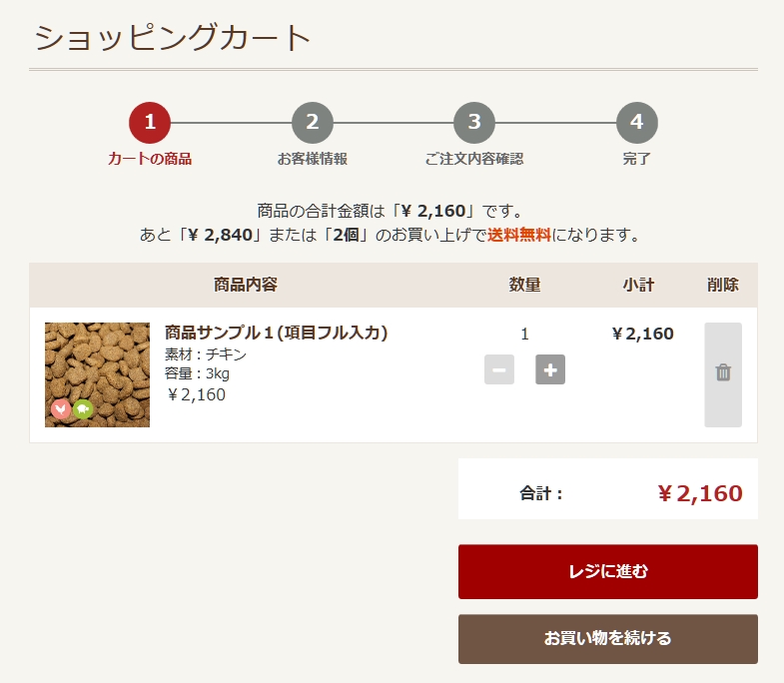Click the step 3 gray circle
Image resolution: width=784 pixels, height=683 pixels.
[474, 123]
